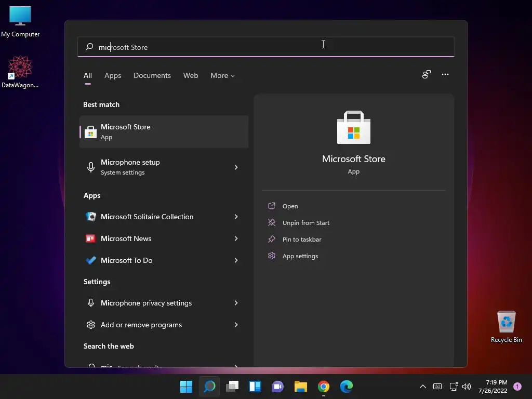Screen dimensions: 532x399
Task: Select Microsoft Store best match result
Action: pos(164,131)
